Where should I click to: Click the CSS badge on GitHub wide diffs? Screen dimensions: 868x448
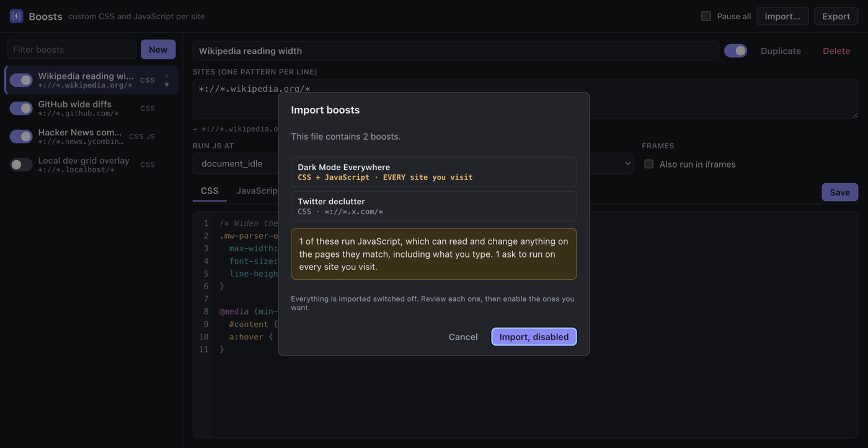(148, 108)
